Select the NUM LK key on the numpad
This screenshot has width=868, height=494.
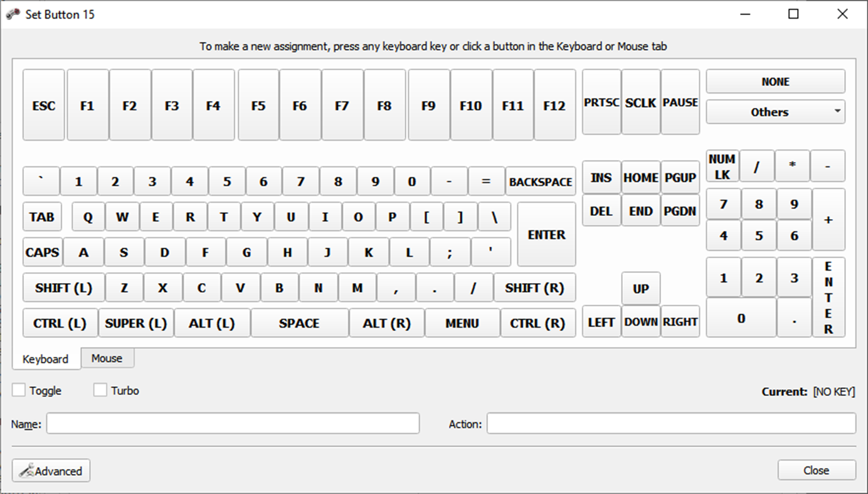pyautogui.click(x=722, y=165)
